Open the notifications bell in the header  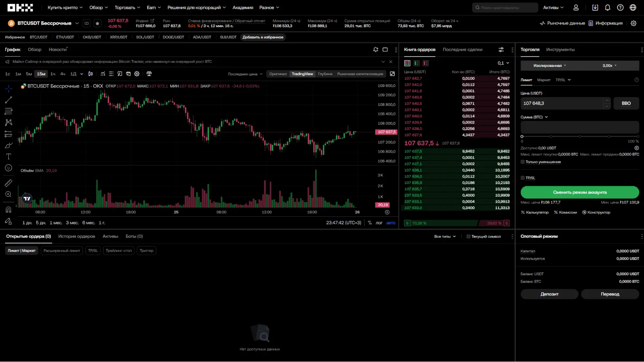(x=608, y=7)
